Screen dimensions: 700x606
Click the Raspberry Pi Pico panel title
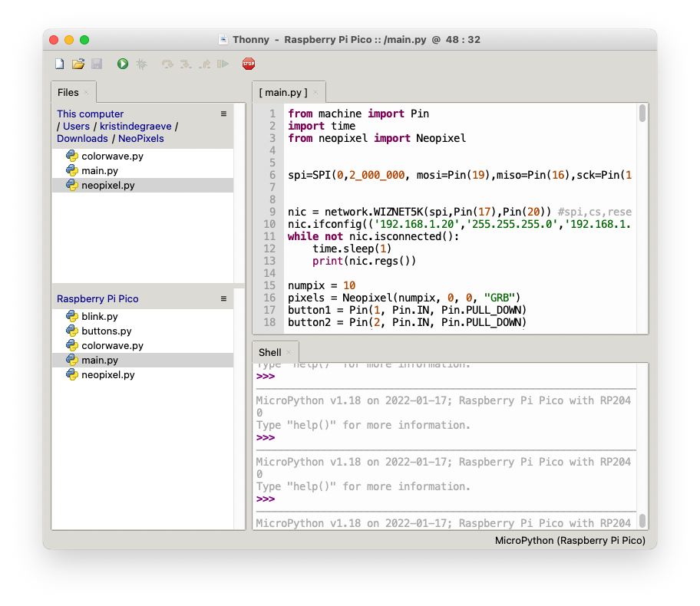97,298
